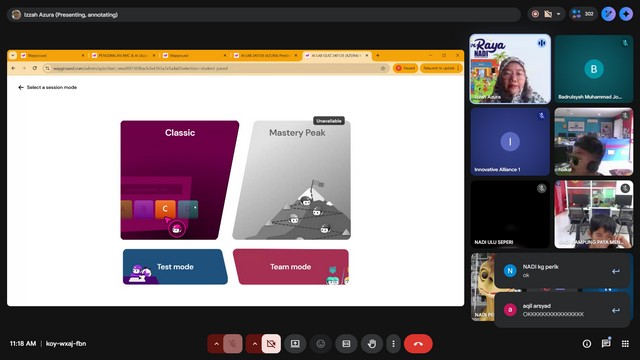Expand audio settings arrow beside microphone
This screenshot has height=360, width=640.
click(x=216, y=344)
